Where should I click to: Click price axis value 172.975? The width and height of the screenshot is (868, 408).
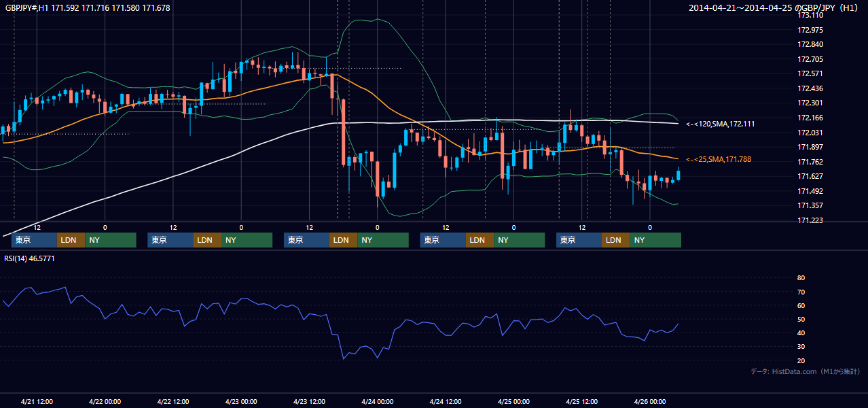(810, 30)
